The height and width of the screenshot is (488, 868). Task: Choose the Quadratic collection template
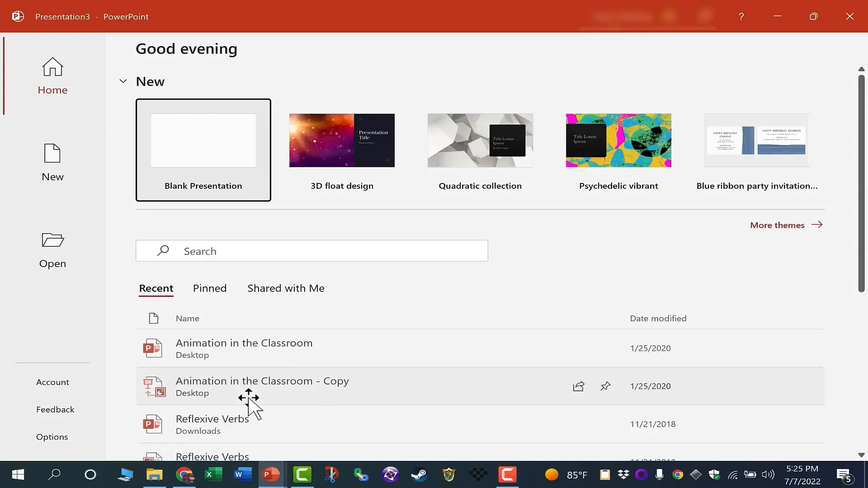tap(480, 150)
